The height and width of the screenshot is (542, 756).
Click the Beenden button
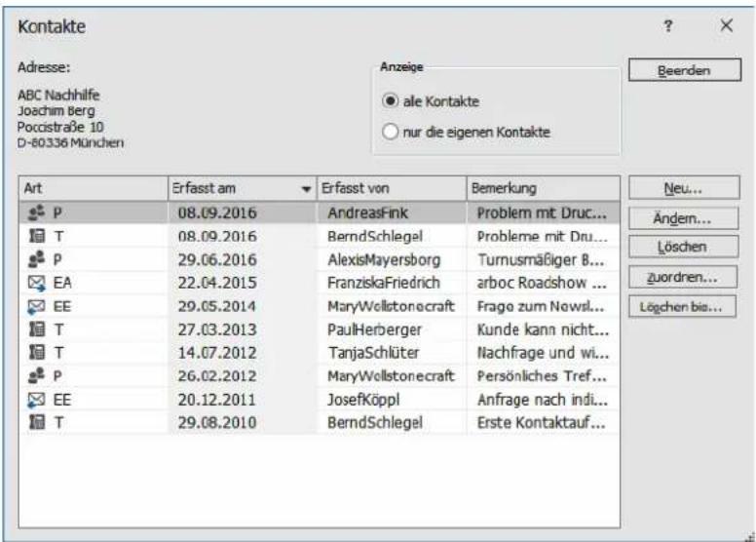684,70
